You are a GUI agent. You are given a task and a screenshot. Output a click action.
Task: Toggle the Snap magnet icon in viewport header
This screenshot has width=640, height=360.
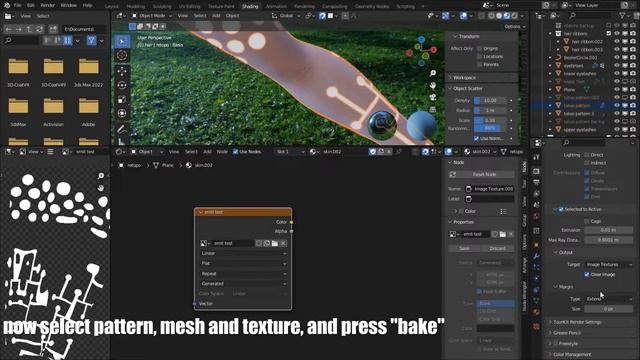tap(322, 16)
